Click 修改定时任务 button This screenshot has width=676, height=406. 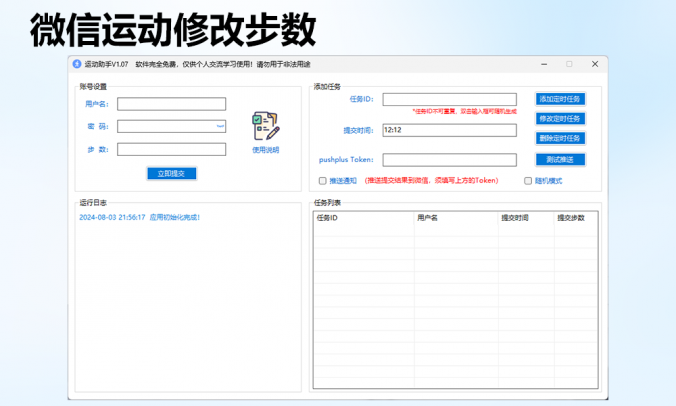click(560, 119)
